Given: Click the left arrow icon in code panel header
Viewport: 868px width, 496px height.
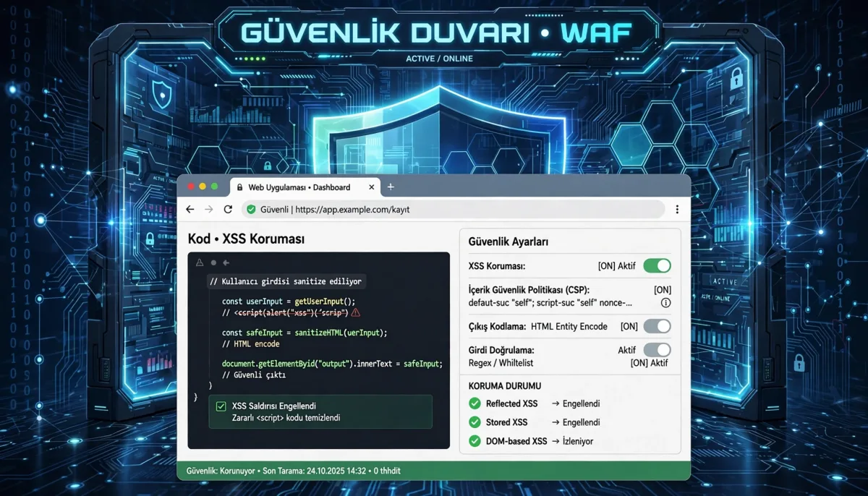Looking at the screenshot, I should pyautogui.click(x=226, y=262).
